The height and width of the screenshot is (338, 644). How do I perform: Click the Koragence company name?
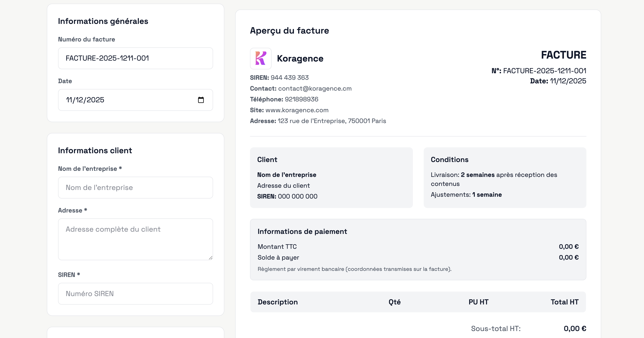(x=300, y=59)
